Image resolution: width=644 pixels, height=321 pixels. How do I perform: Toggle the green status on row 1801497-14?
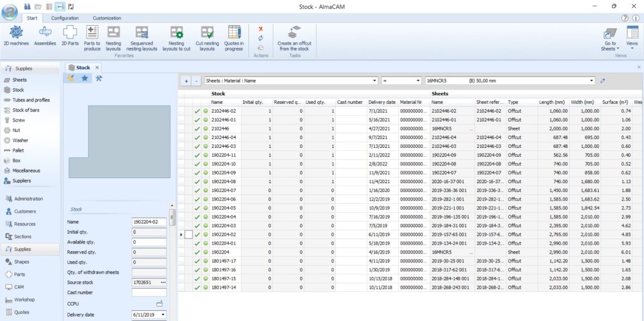(205, 287)
